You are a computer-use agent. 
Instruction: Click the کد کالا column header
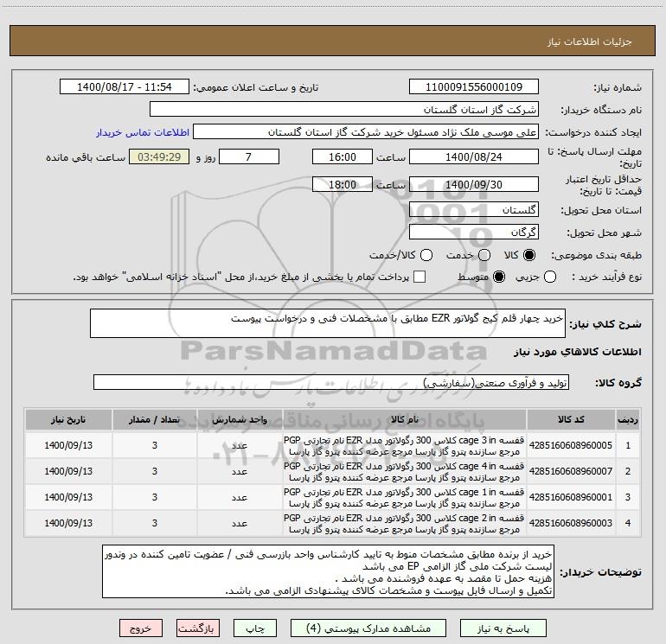(x=571, y=419)
